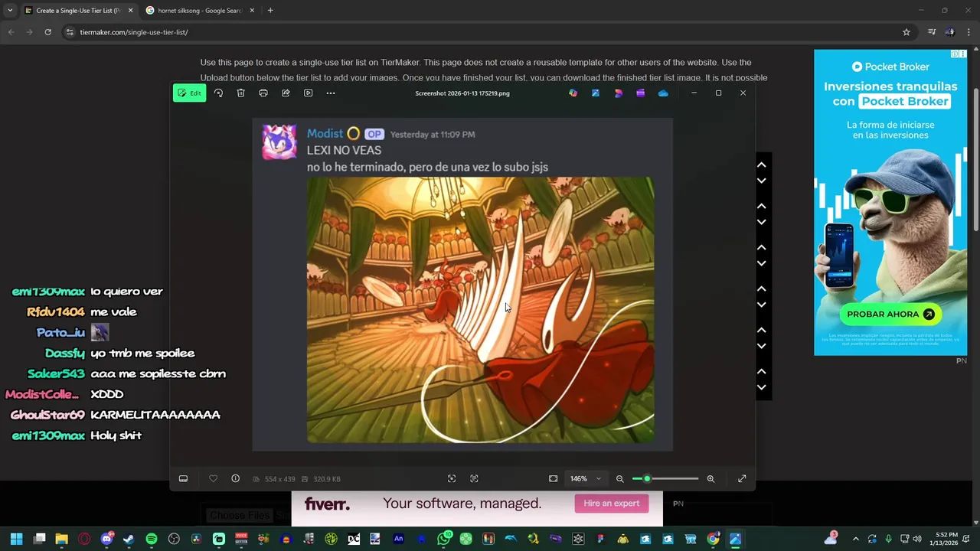This screenshot has height=551, width=980.
Task: Rotate the image in Photos viewer
Action: pyautogui.click(x=218, y=93)
